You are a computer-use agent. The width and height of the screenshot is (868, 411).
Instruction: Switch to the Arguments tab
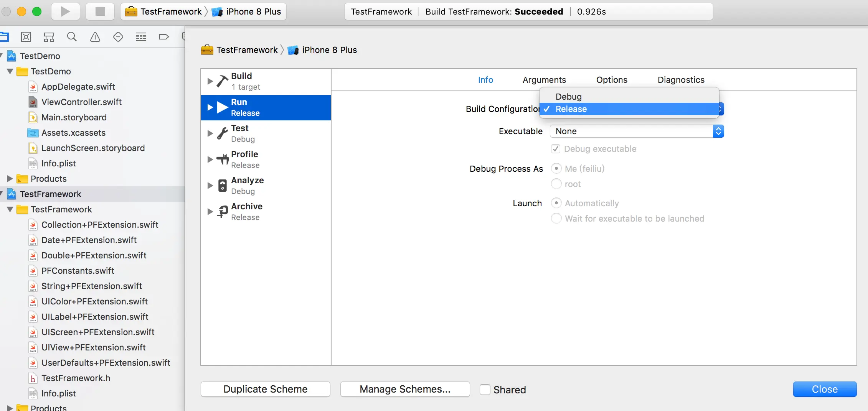[x=544, y=80]
